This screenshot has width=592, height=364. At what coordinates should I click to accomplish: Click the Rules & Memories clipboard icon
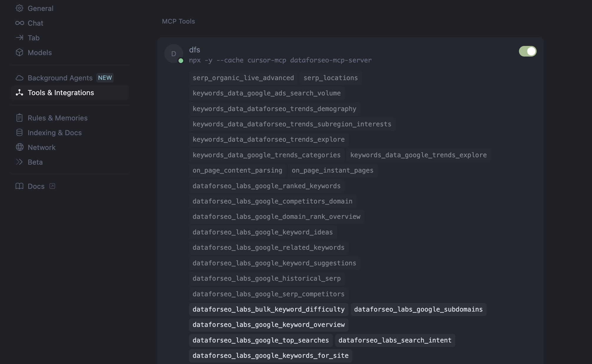tap(19, 118)
